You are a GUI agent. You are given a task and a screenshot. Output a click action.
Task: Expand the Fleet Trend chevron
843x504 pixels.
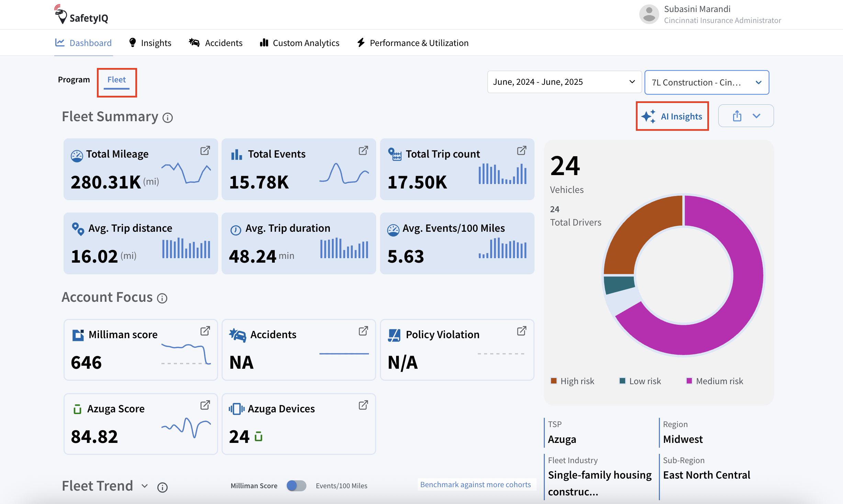(x=145, y=486)
